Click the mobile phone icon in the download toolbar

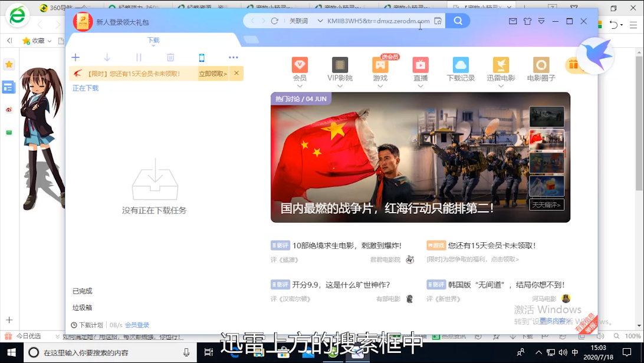click(x=202, y=57)
